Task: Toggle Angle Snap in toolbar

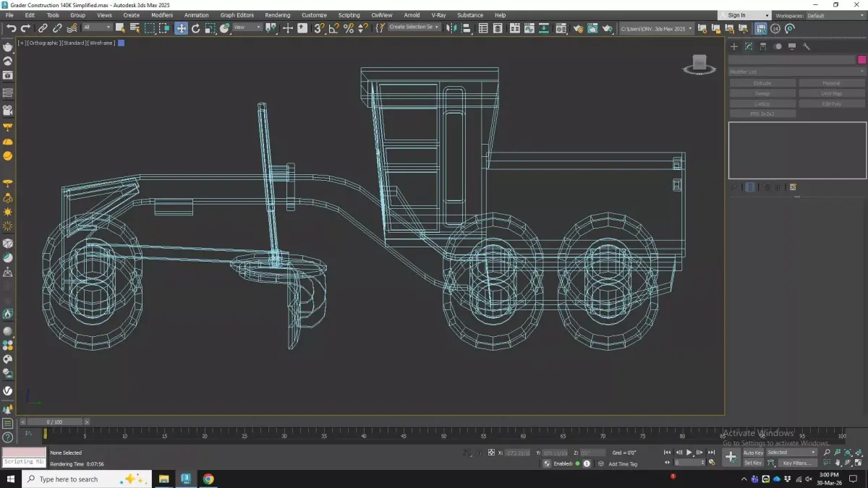Action: point(333,28)
